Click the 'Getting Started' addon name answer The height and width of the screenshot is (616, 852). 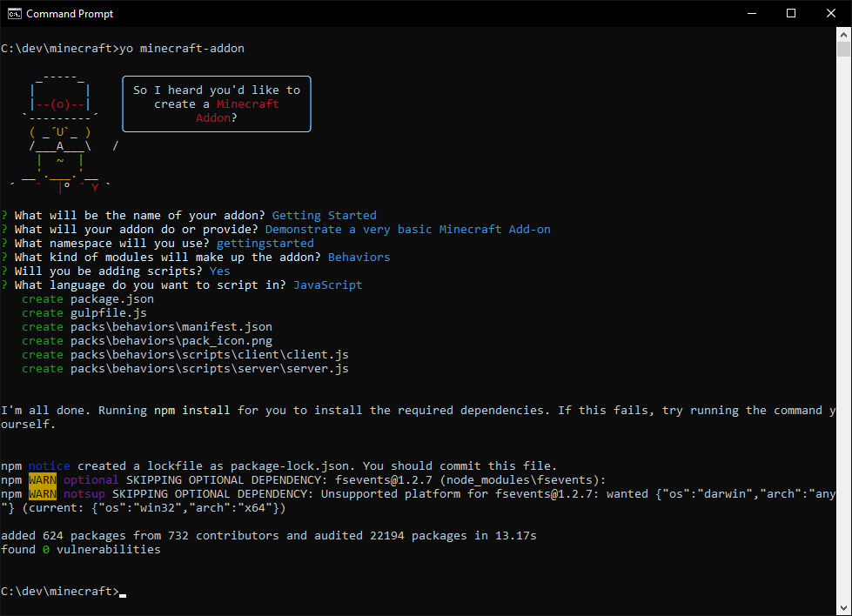(324, 216)
